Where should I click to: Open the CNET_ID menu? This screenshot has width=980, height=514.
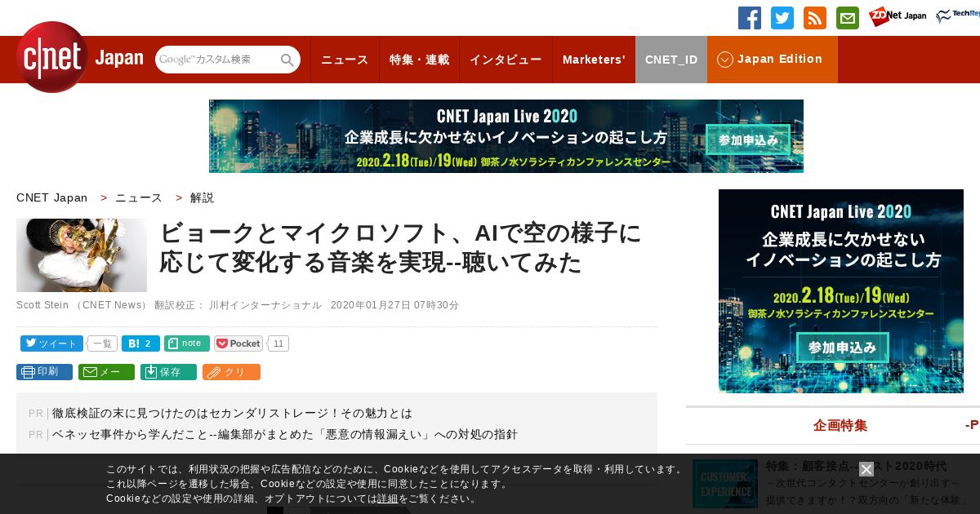pyautogui.click(x=671, y=60)
